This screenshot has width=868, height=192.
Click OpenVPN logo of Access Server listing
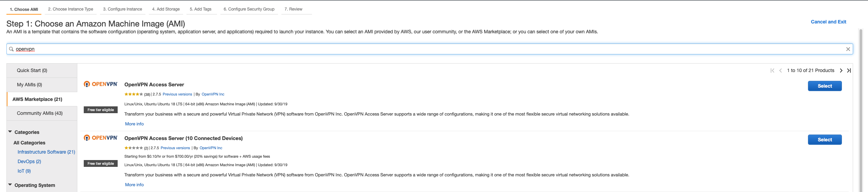click(101, 84)
